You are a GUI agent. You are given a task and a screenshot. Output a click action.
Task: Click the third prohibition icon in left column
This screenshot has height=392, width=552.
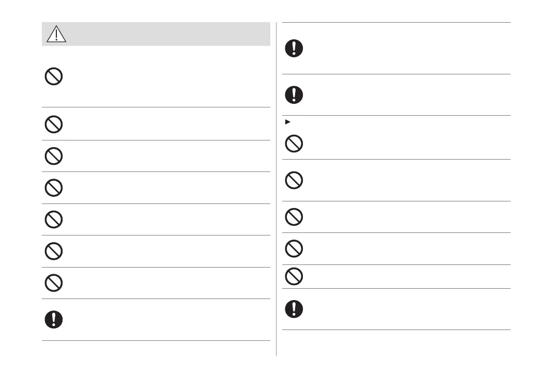click(54, 156)
